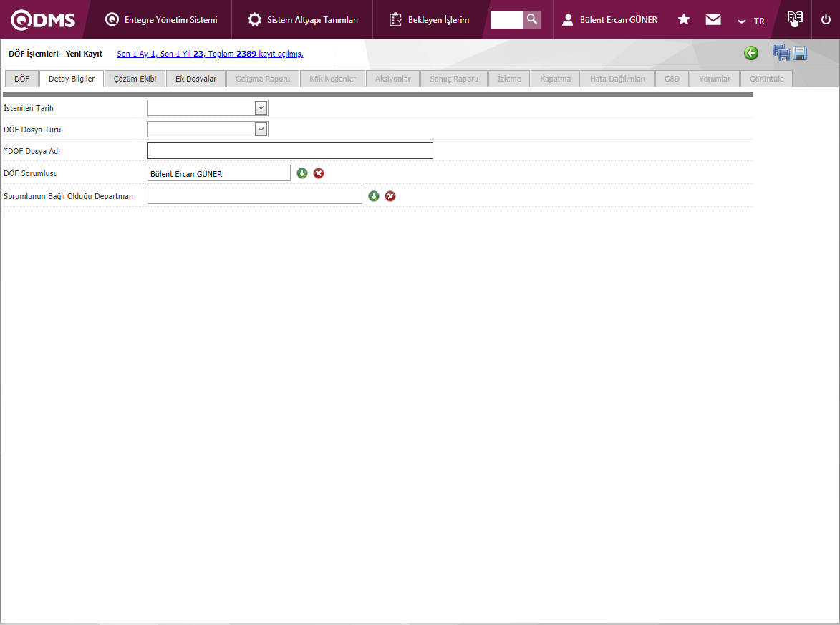Click the single floppy save icon

click(x=800, y=53)
